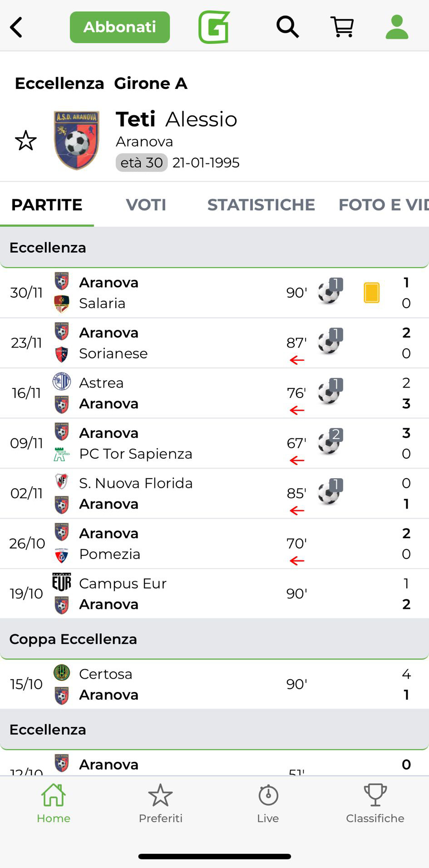This screenshot has width=429, height=868.
Task: Open the user profile icon
Action: pos(397,27)
